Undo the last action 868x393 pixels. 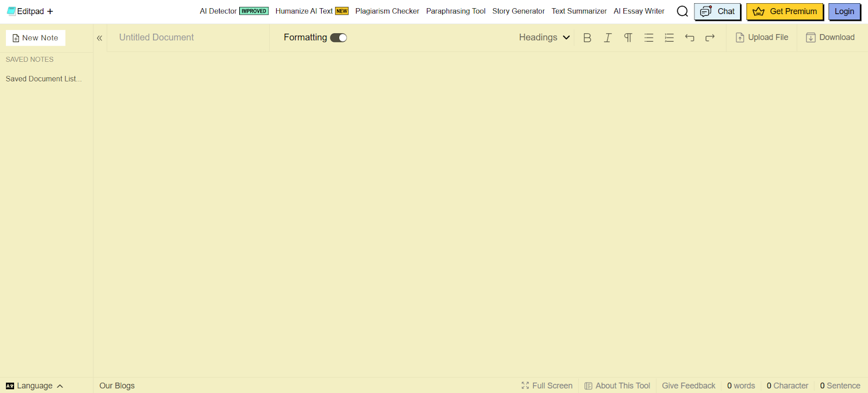[690, 37]
